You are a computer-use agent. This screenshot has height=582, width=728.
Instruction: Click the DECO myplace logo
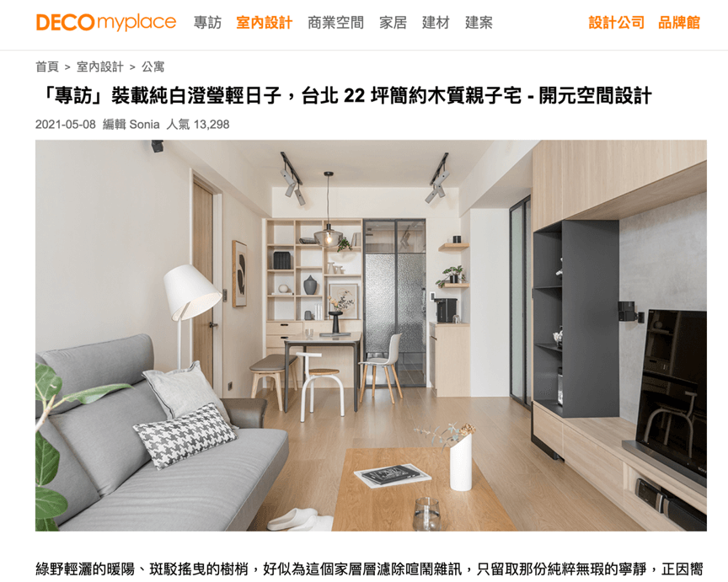point(106,22)
